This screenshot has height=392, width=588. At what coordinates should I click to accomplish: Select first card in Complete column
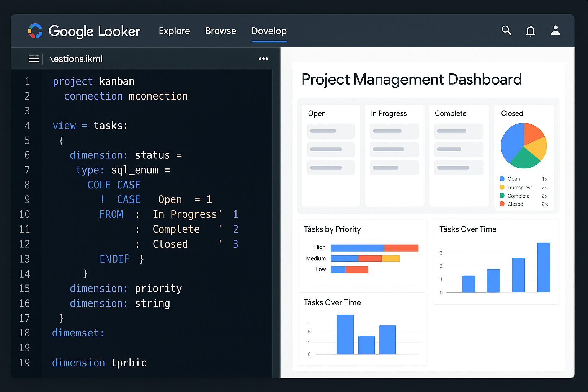(x=459, y=131)
